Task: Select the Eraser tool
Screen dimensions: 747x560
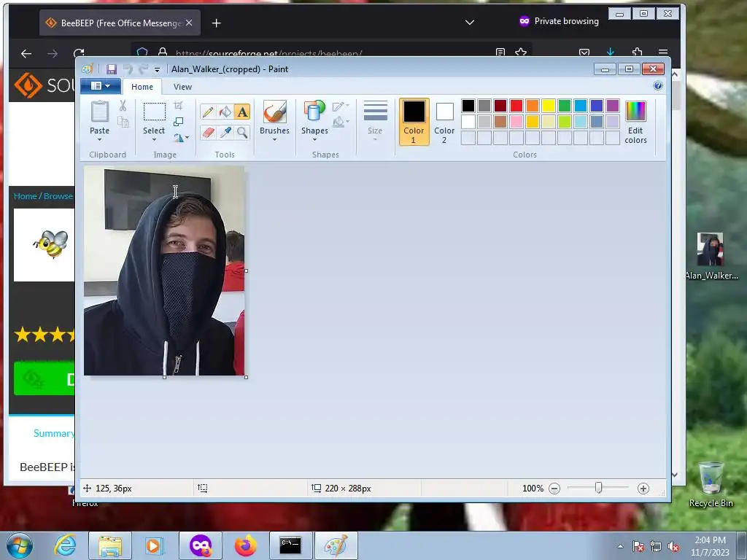Action: pos(208,132)
